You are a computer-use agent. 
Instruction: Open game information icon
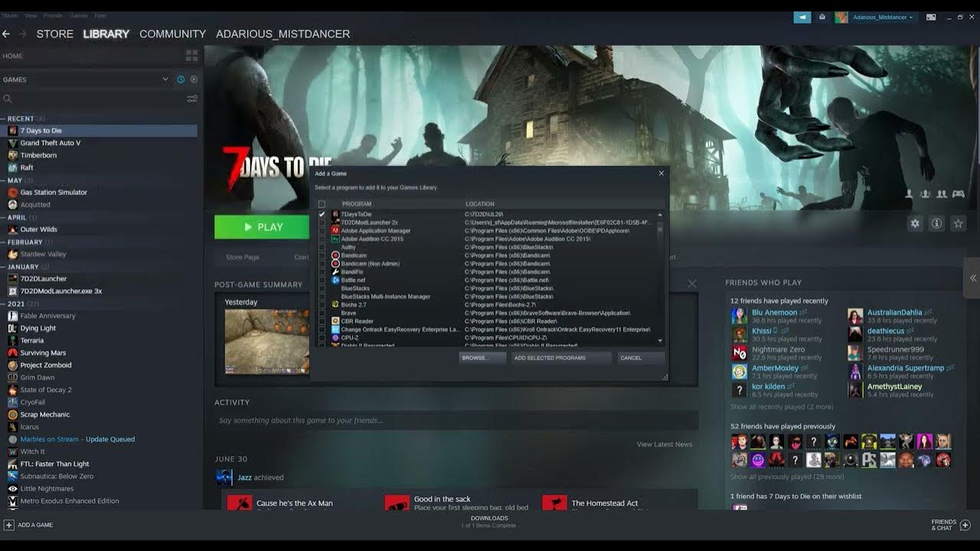936,223
